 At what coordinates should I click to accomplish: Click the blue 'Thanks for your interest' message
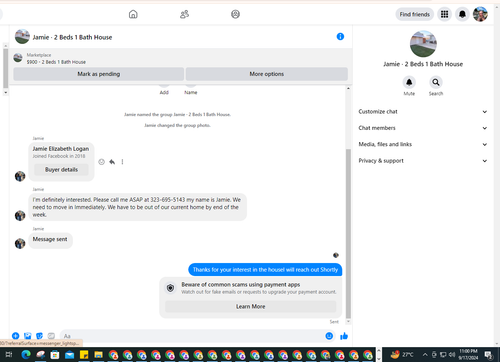point(265,270)
